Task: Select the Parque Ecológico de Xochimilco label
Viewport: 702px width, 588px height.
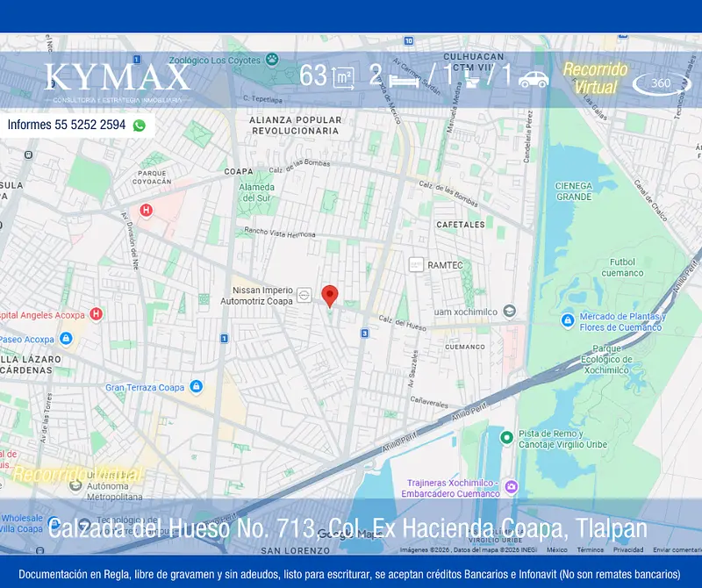Action: click(606, 359)
